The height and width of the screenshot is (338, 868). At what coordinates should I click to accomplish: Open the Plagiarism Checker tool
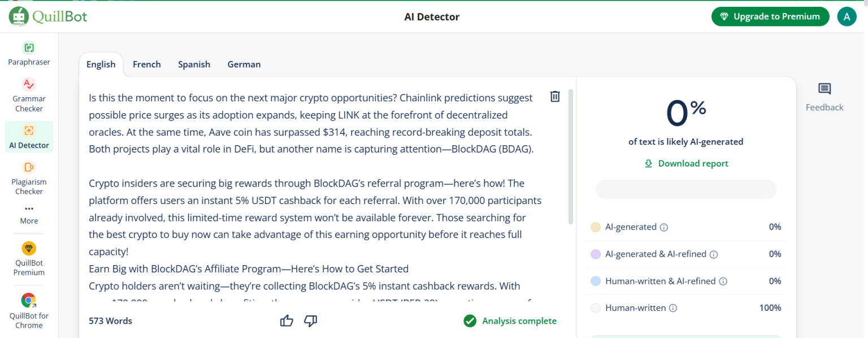[29, 167]
